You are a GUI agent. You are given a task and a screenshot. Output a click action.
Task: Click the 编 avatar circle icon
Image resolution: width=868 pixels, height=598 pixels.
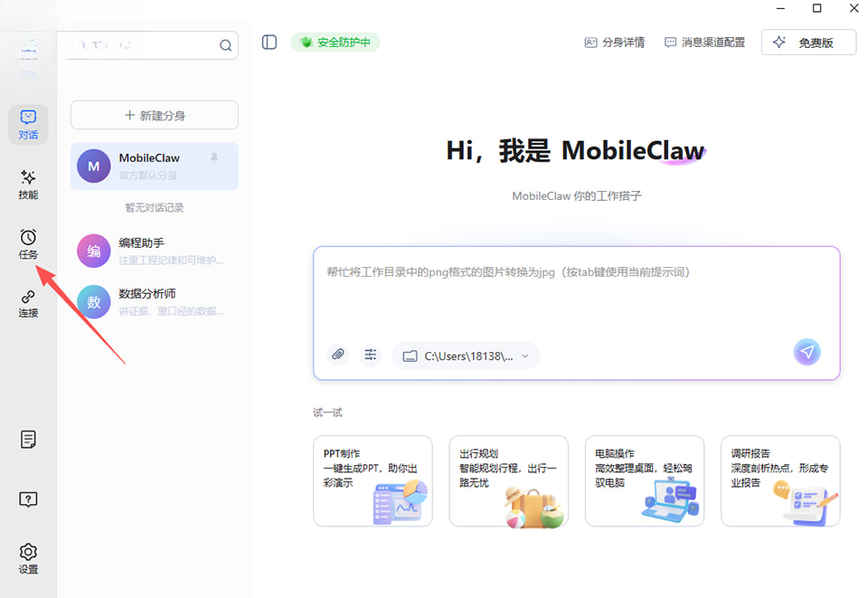pyautogui.click(x=93, y=251)
